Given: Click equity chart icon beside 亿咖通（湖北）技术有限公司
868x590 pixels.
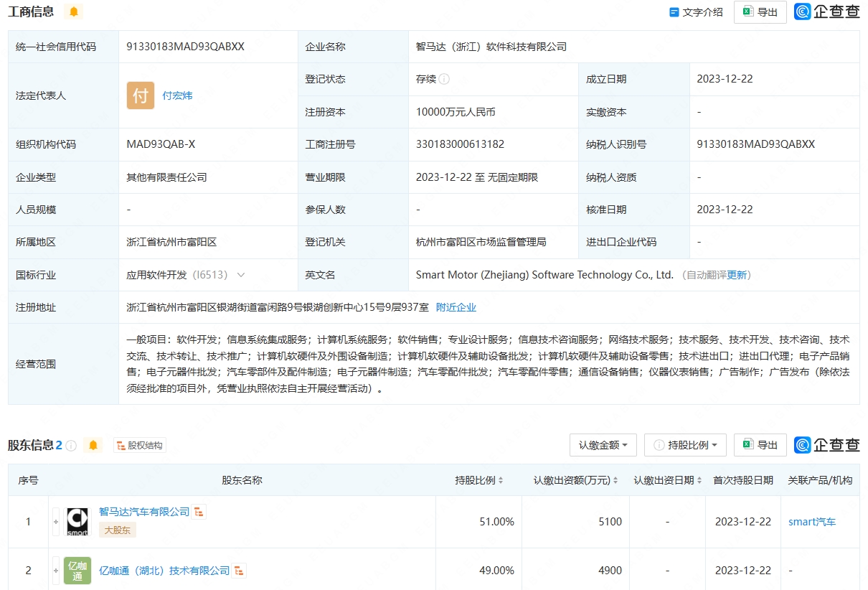Looking at the screenshot, I should [x=240, y=571].
